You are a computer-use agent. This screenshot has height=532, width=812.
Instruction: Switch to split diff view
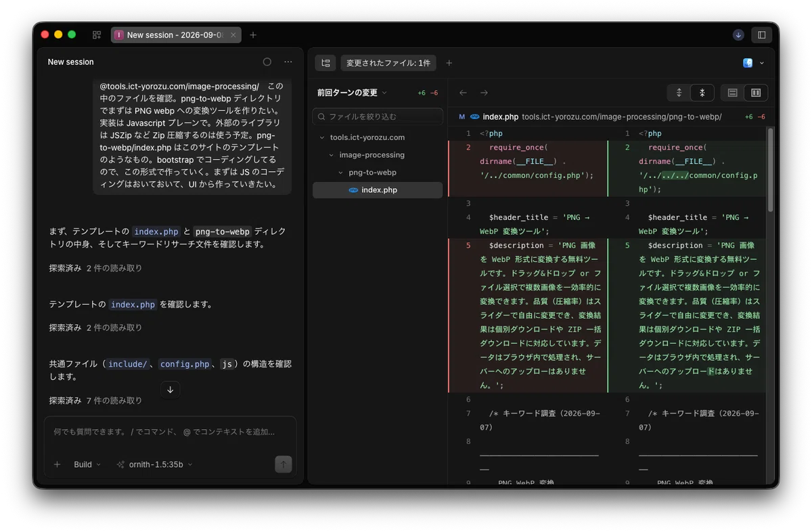pyautogui.click(x=756, y=93)
